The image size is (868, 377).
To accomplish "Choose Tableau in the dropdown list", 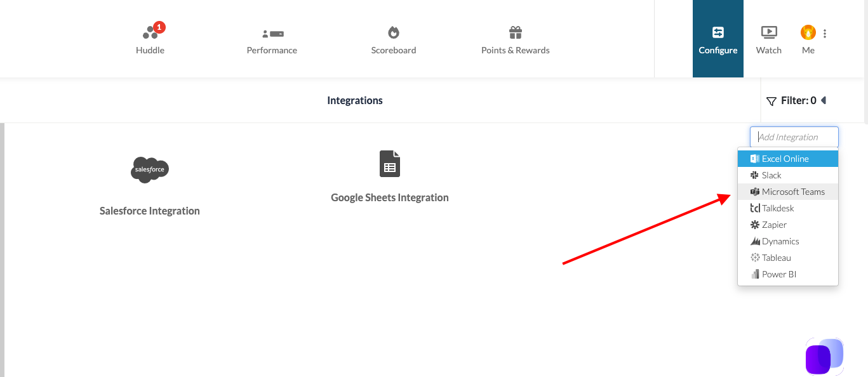I will point(788,258).
